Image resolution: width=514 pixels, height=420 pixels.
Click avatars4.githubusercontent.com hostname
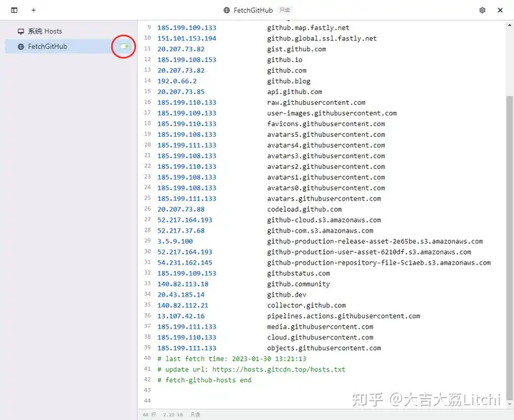[x=326, y=145]
